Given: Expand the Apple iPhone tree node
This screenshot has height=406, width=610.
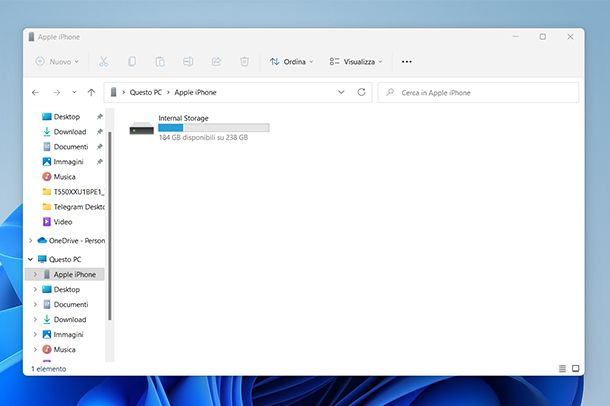Looking at the screenshot, I should pyautogui.click(x=35, y=274).
